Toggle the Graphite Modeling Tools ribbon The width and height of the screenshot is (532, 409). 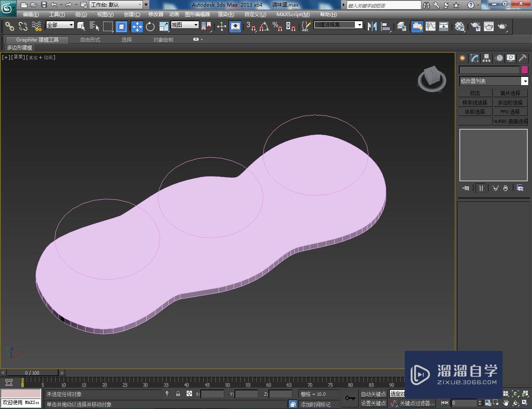click(x=417, y=27)
